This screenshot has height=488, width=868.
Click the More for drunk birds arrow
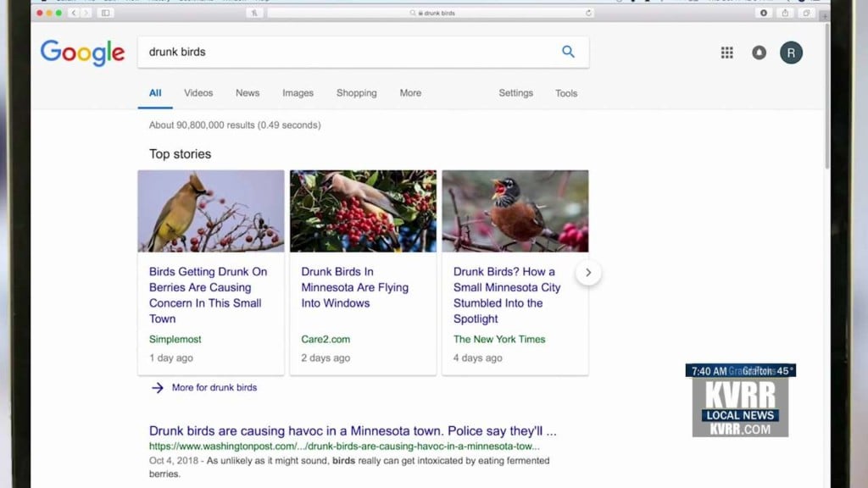click(157, 388)
